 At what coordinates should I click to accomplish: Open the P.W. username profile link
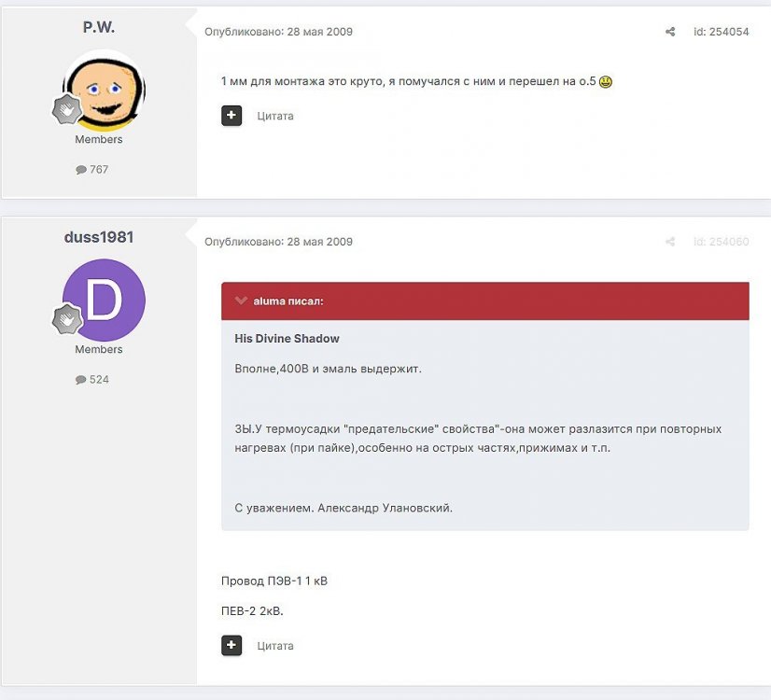click(x=99, y=27)
